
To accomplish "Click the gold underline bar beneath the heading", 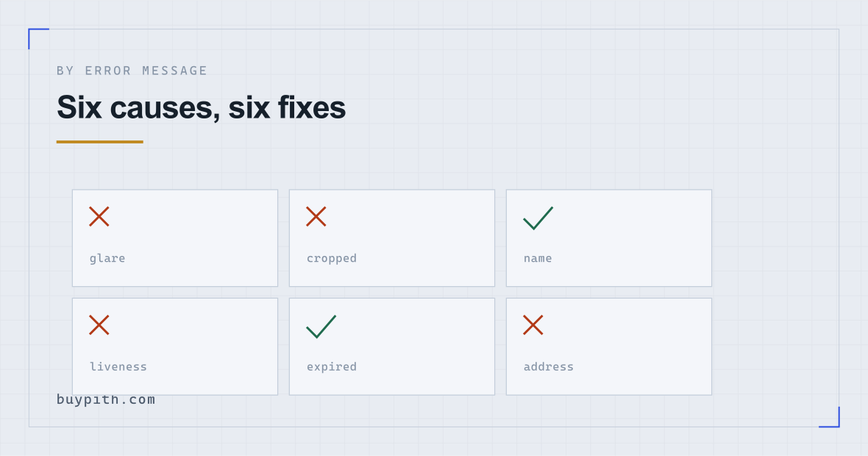I will point(99,142).
